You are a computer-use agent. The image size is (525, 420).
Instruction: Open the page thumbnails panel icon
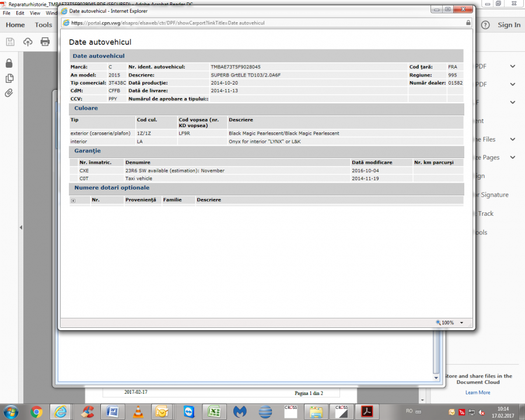point(9,78)
